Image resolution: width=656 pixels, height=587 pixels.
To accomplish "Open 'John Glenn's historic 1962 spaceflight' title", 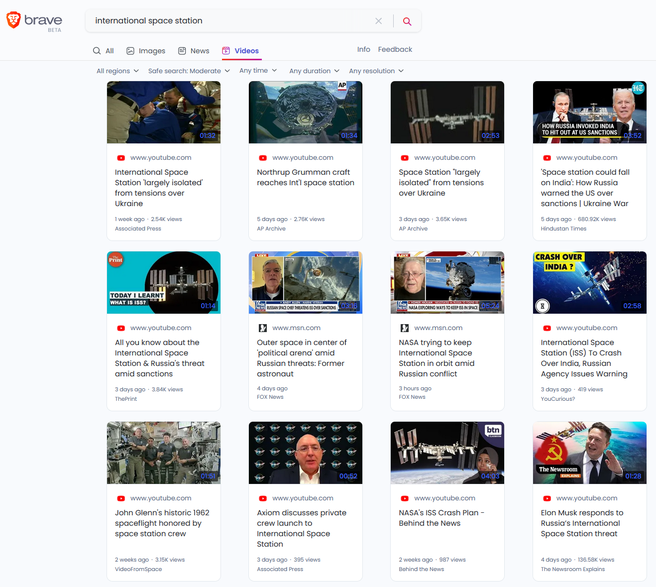I will coord(162,523).
